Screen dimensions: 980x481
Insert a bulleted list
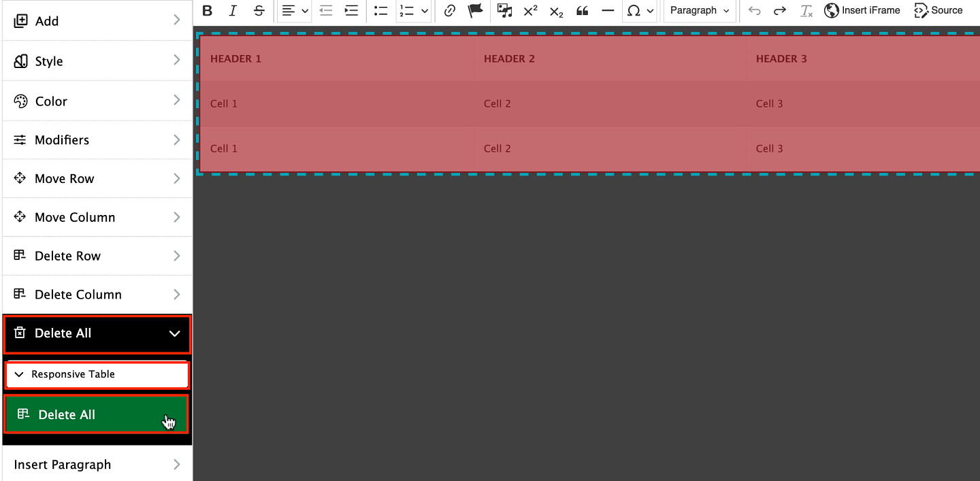tap(380, 11)
